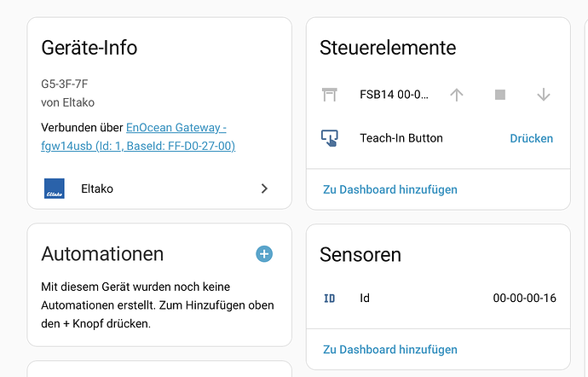Viewport: 588px width, 377px height.
Task: Expand the Eltako integration chevron
Action: click(x=264, y=188)
